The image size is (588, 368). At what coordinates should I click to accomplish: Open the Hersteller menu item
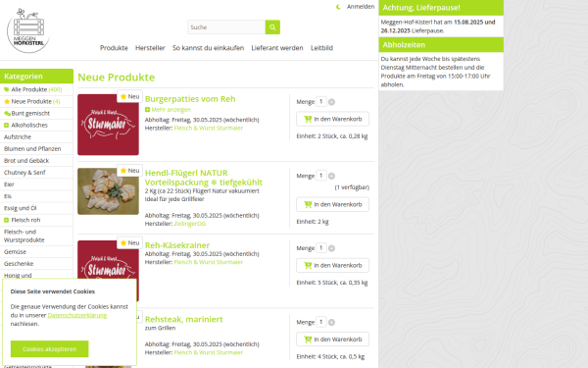[150, 48]
